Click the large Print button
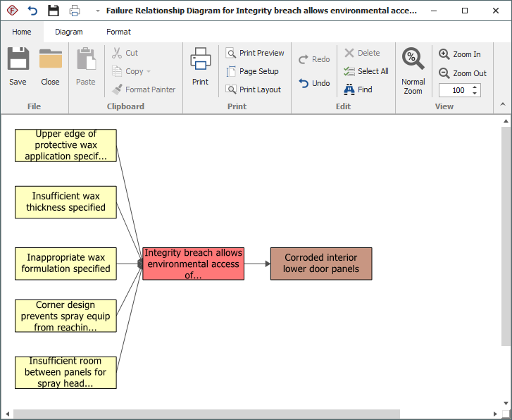 [x=201, y=66]
